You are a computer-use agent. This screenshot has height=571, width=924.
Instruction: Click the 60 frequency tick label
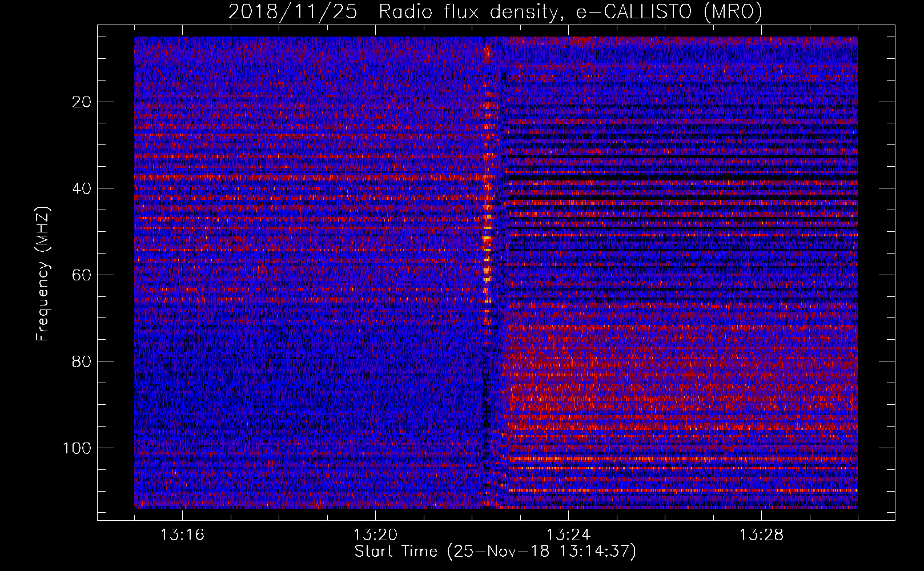click(x=82, y=275)
